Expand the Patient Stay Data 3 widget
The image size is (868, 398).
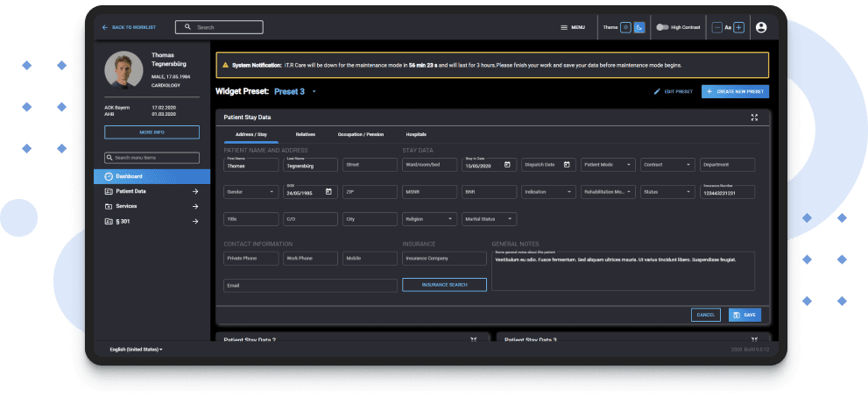point(754,339)
